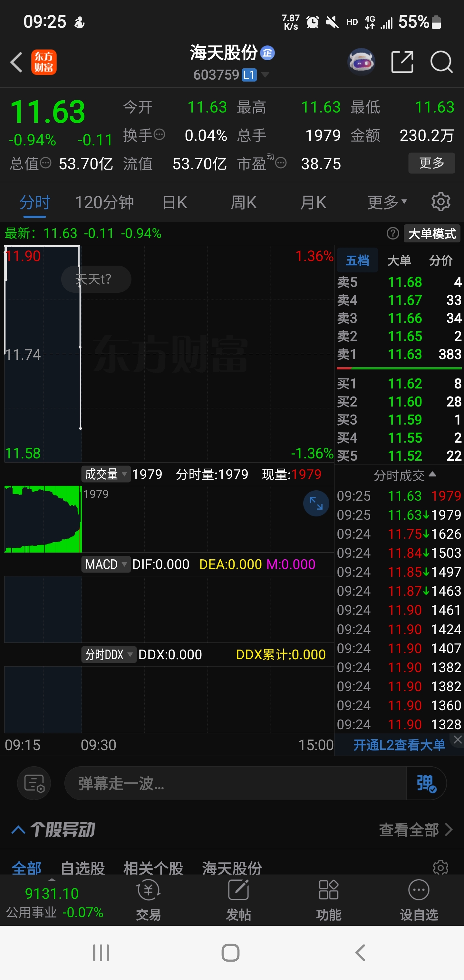464x980 pixels.
Task: Tap trade row 11.75 with 1626
Action: pos(399,534)
